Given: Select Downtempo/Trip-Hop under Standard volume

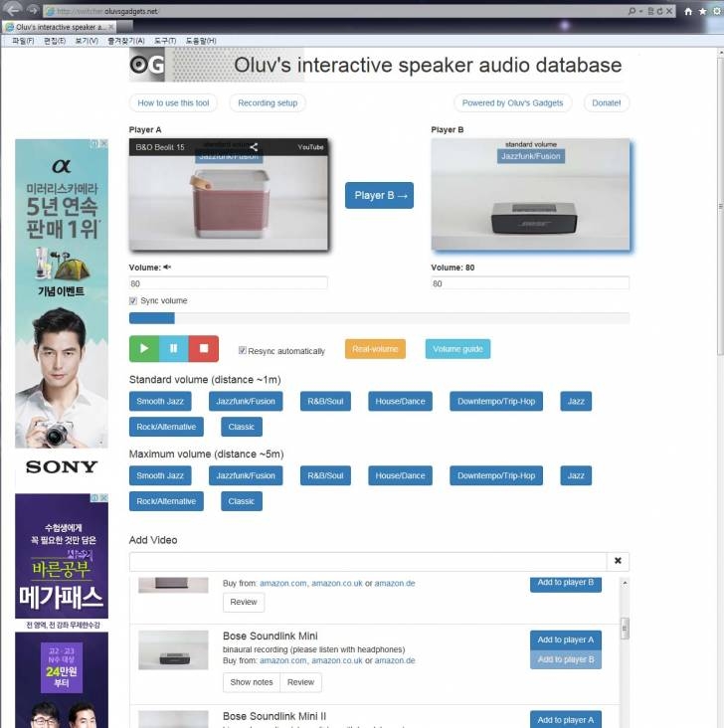Looking at the screenshot, I should coord(496,401).
